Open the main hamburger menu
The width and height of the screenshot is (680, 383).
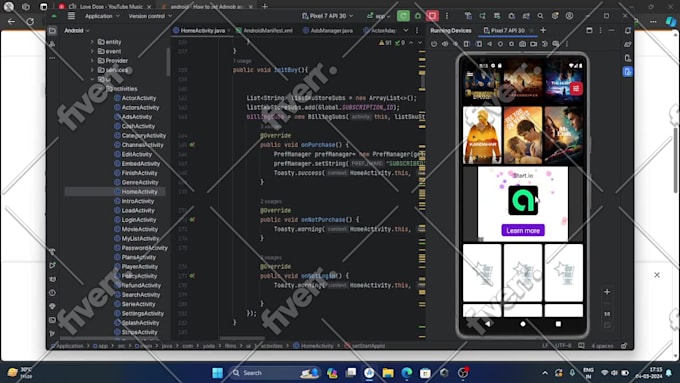click(x=71, y=16)
